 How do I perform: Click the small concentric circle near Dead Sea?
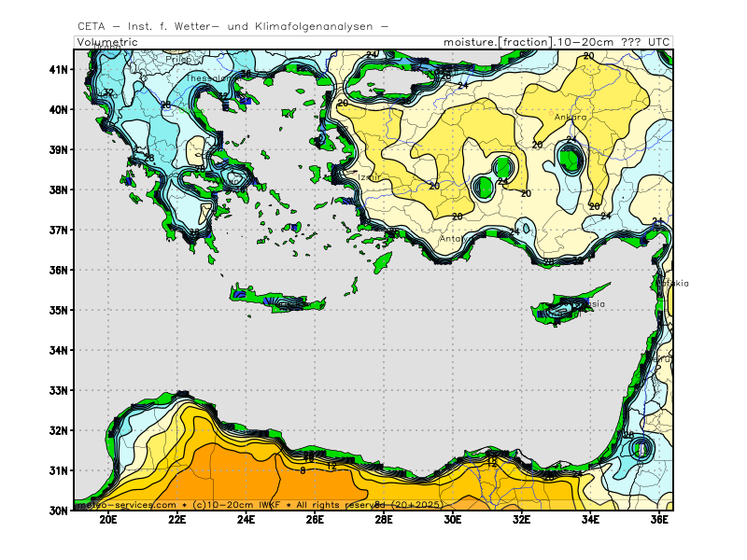click(641, 450)
